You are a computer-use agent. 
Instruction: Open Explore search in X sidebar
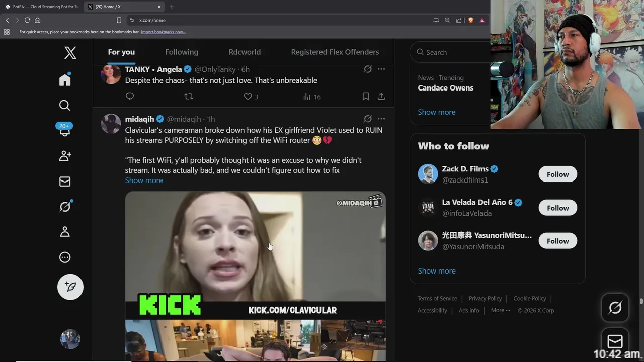click(65, 105)
